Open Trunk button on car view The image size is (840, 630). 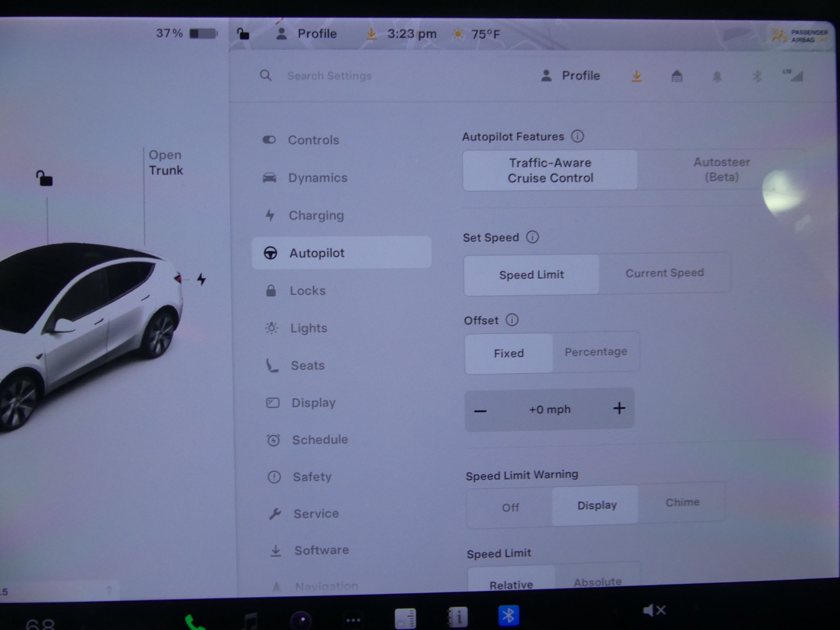point(166,163)
